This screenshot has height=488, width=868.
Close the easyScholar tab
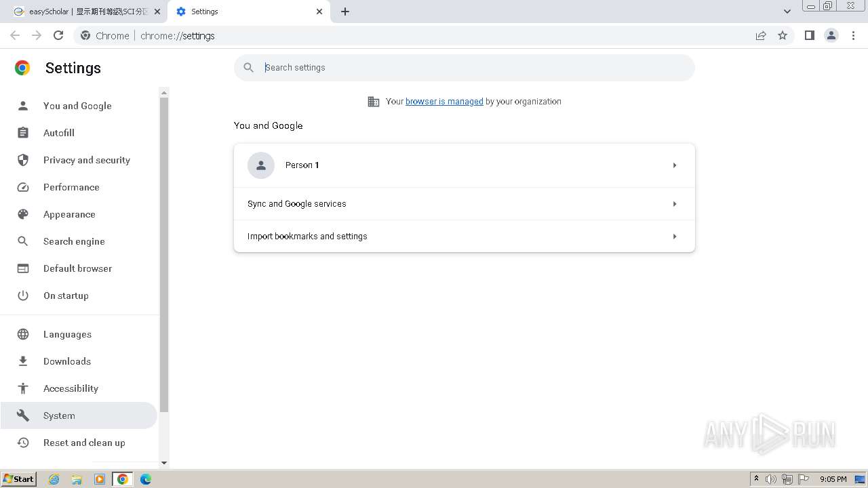click(x=157, y=12)
